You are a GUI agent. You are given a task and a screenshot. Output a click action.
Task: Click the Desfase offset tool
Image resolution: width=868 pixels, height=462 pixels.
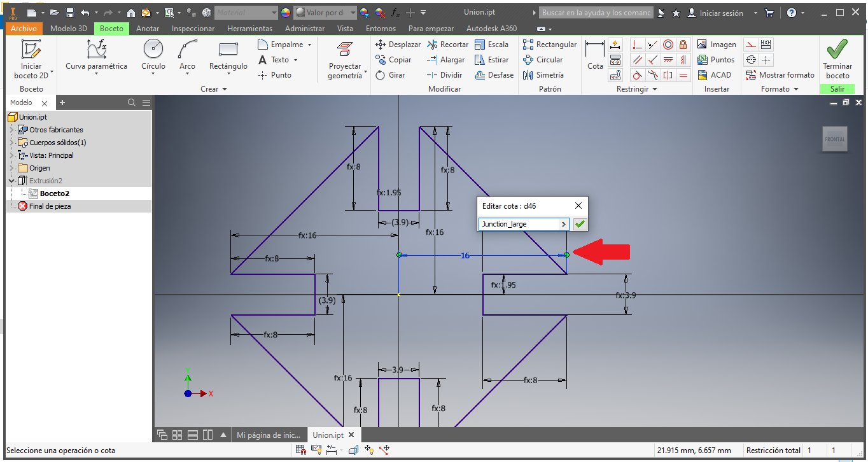point(494,75)
